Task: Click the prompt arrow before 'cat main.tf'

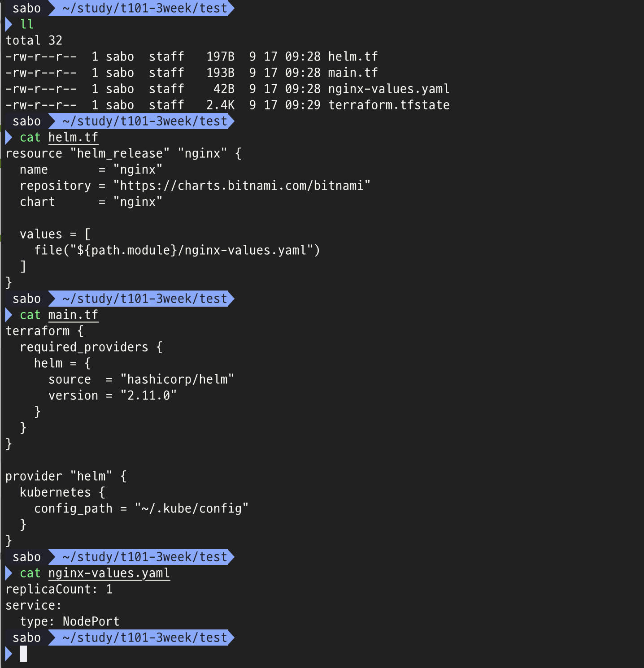Action: pyautogui.click(x=9, y=315)
